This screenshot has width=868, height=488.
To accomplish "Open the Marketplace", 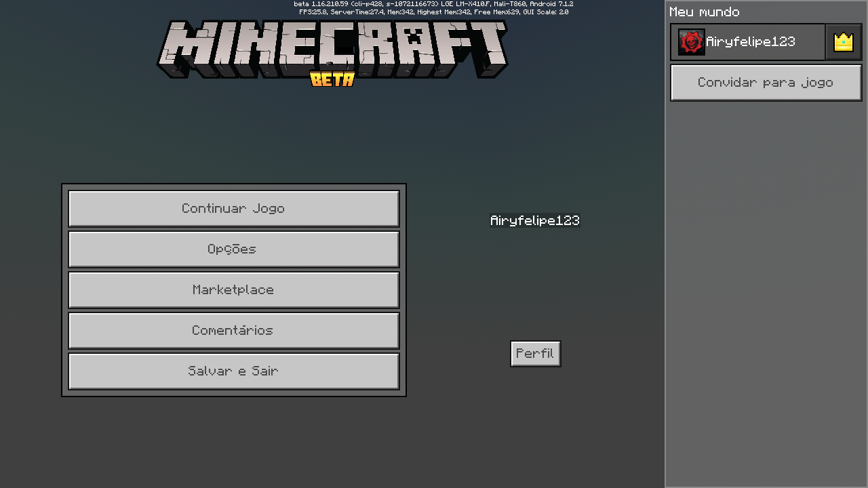I will point(234,289).
